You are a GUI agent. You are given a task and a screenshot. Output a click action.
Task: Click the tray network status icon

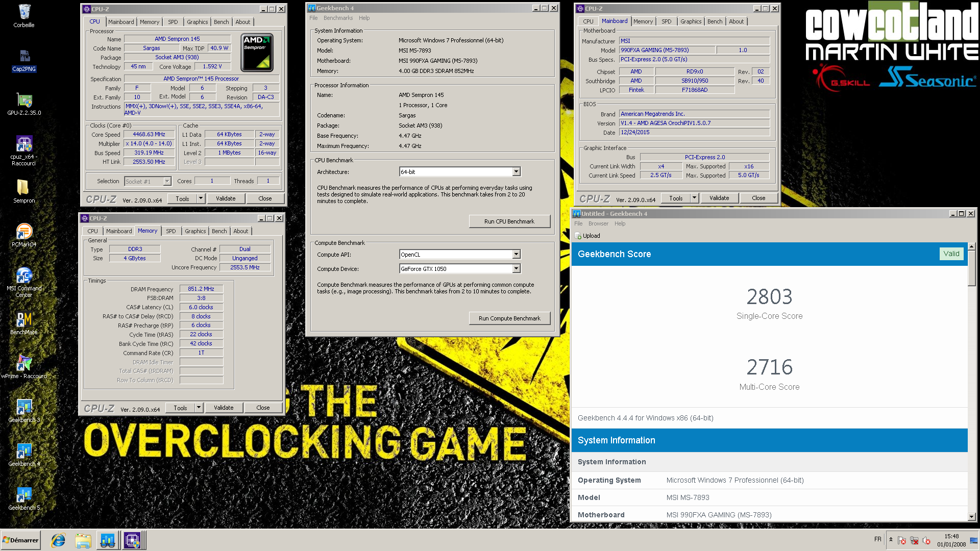point(914,540)
